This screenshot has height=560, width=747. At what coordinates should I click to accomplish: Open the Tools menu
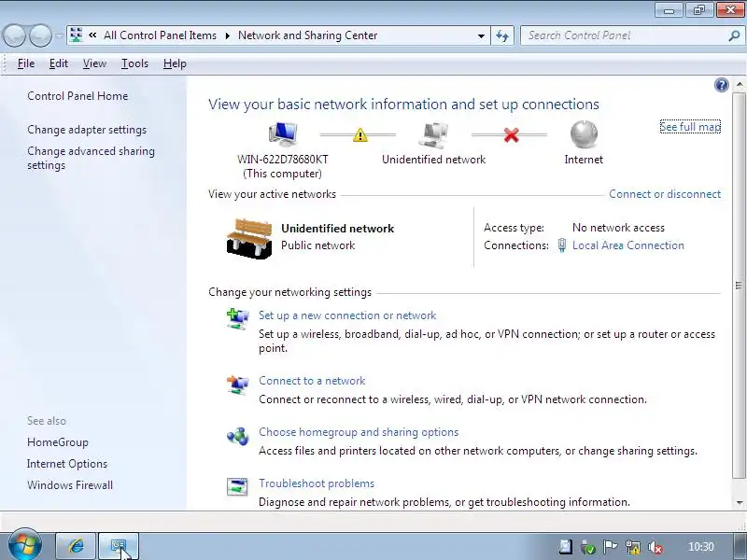tap(134, 63)
